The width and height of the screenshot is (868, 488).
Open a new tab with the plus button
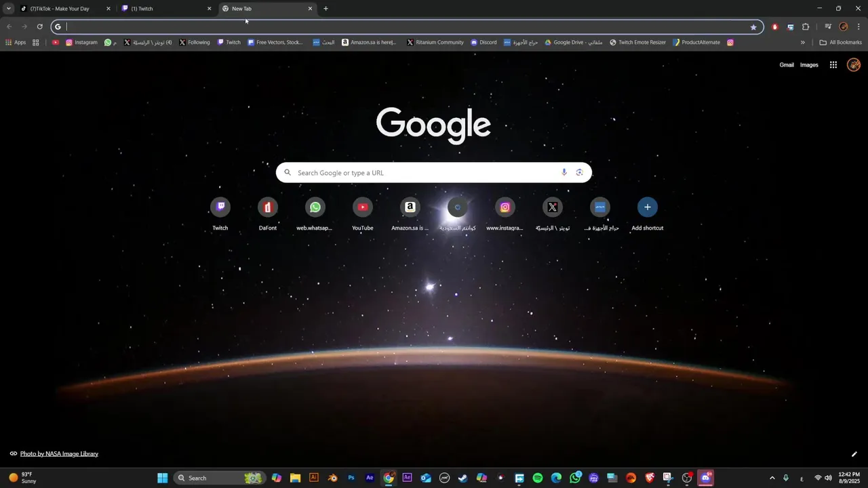325,9
